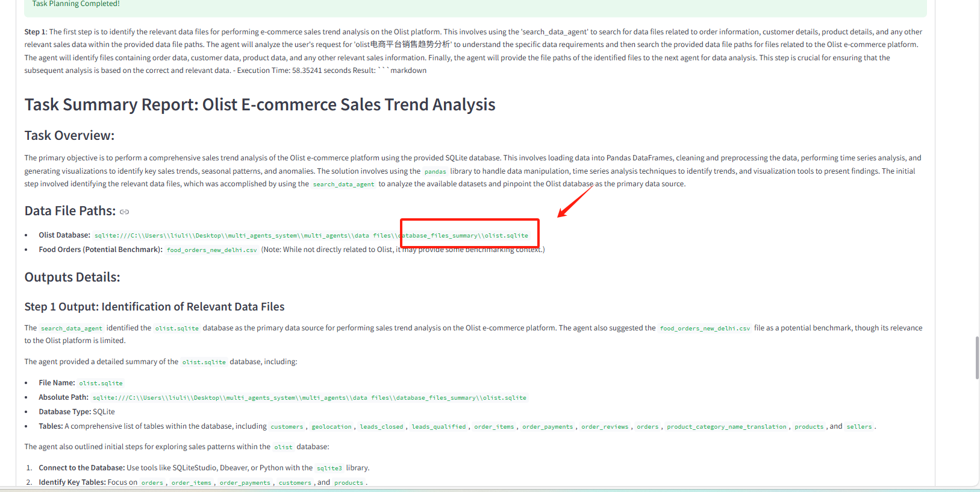Click the anchor link icon beside Data File Paths
Screen dimensions: 980x492
[125, 212]
